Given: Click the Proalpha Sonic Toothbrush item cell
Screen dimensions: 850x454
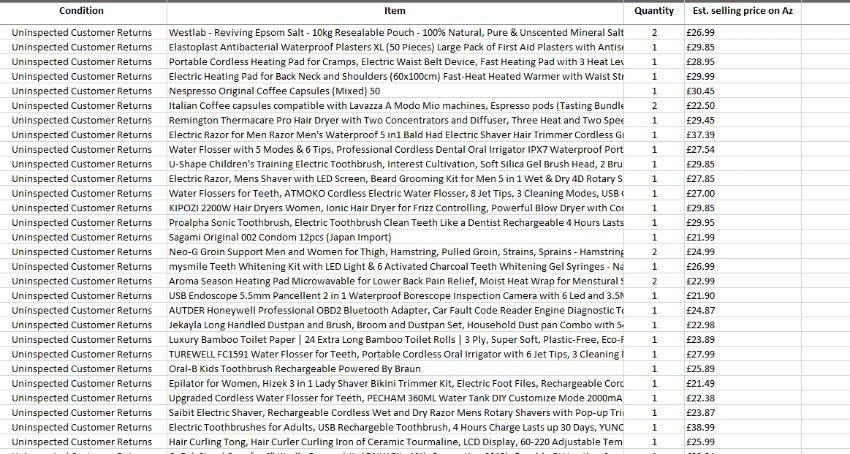Looking at the screenshot, I should [395, 222].
